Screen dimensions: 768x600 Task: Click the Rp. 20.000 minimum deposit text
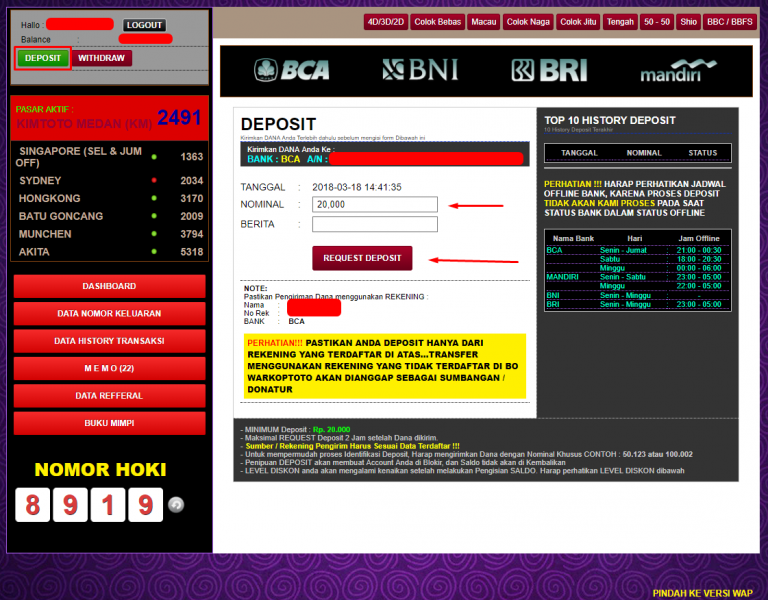coord(332,430)
